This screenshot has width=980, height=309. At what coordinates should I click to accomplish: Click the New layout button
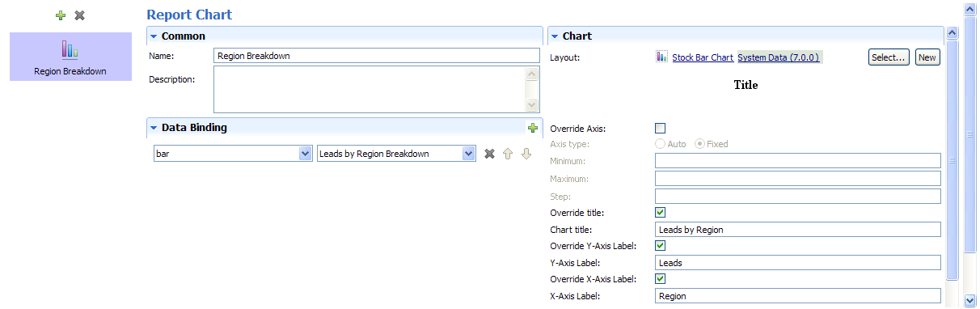pos(927,57)
